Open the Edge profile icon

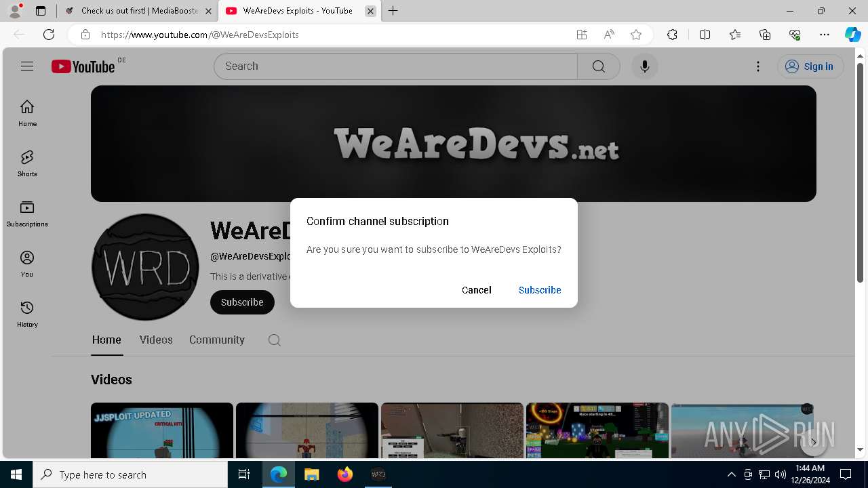click(15, 11)
